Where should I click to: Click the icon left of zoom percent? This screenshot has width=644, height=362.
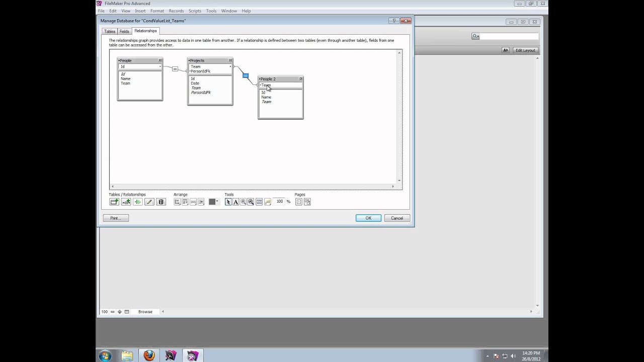(x=267, y=202)
